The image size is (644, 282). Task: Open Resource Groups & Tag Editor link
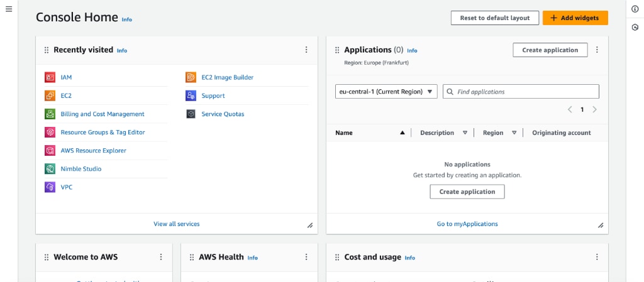pos(103,132)
